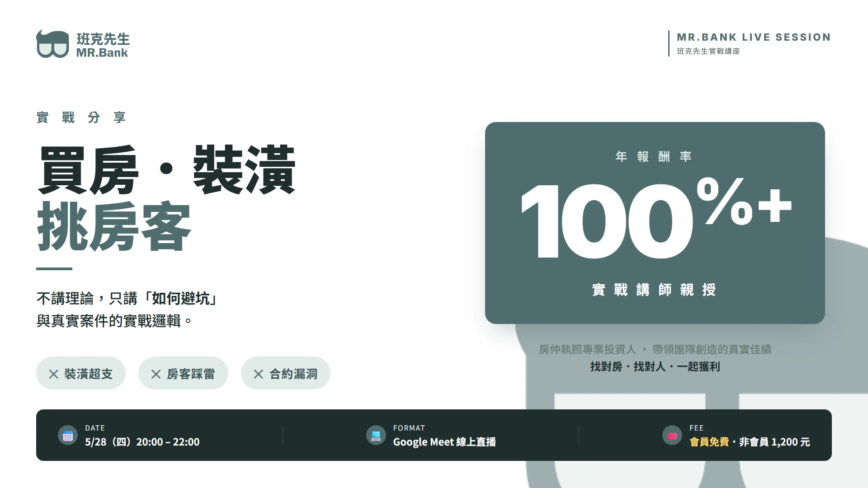Click the laptop icon beside FORMAT
The width and height of the screenshot is (868, 488).
376,436
